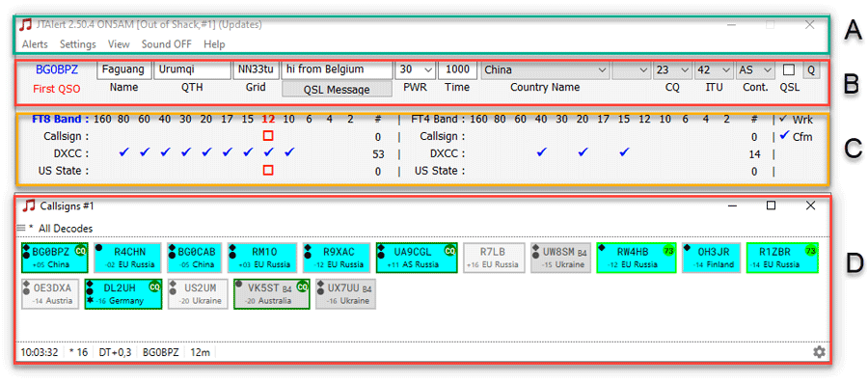The image size is (868, 384).
Task: Open the Callsigns window hamburger menu icon
Action: pos(21,228)
